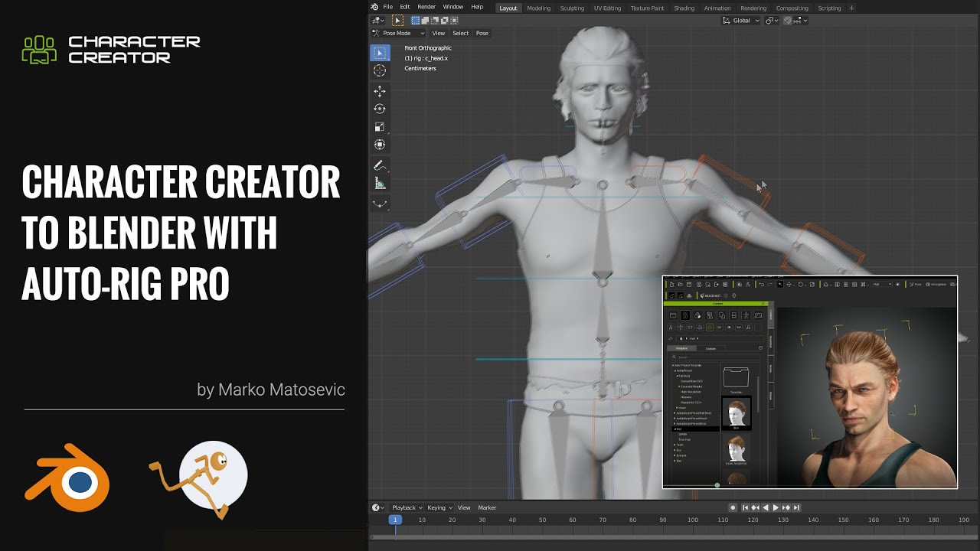Switch to the UV Editing workspace tab
The width and height of the screenshot is (980, 551).
pos(607,8)
